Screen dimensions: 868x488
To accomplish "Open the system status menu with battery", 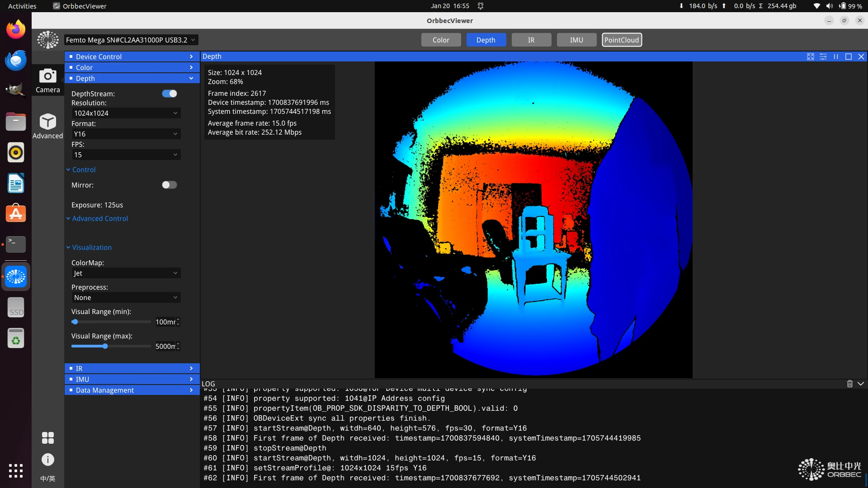I will [837, 6].
